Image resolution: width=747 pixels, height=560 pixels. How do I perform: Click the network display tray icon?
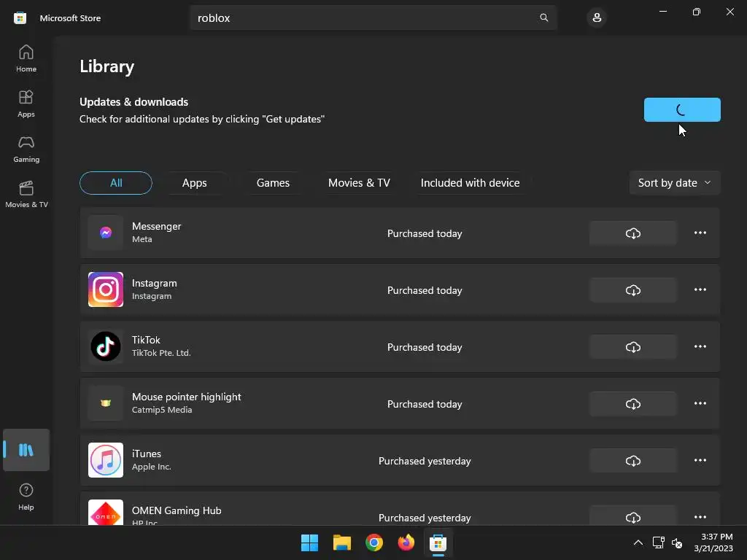pos(659,542)
